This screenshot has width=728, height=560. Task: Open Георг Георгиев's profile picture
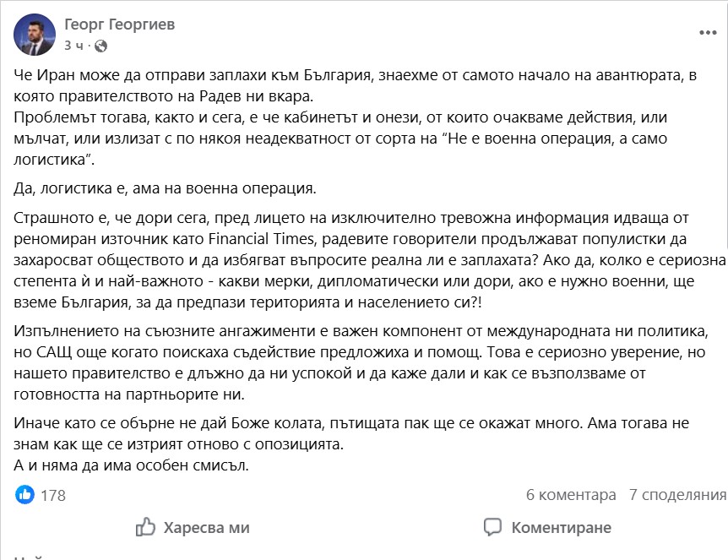click(x=35, y=35)
